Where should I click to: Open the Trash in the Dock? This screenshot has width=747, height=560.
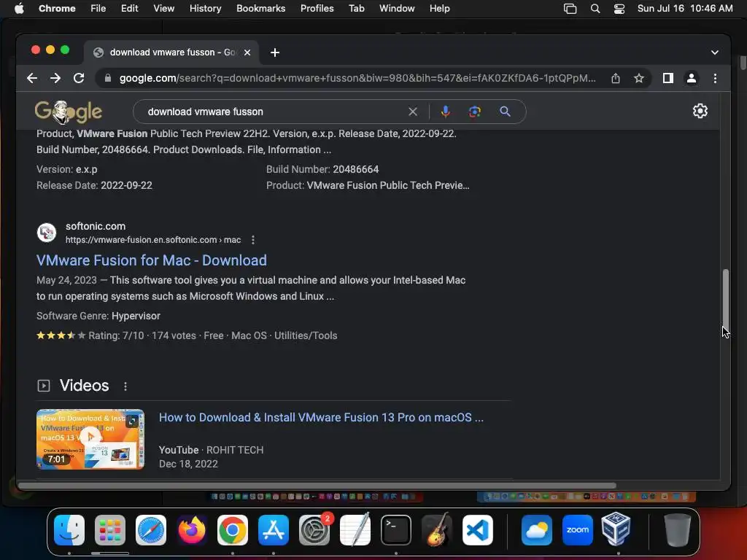coord(678,530)
